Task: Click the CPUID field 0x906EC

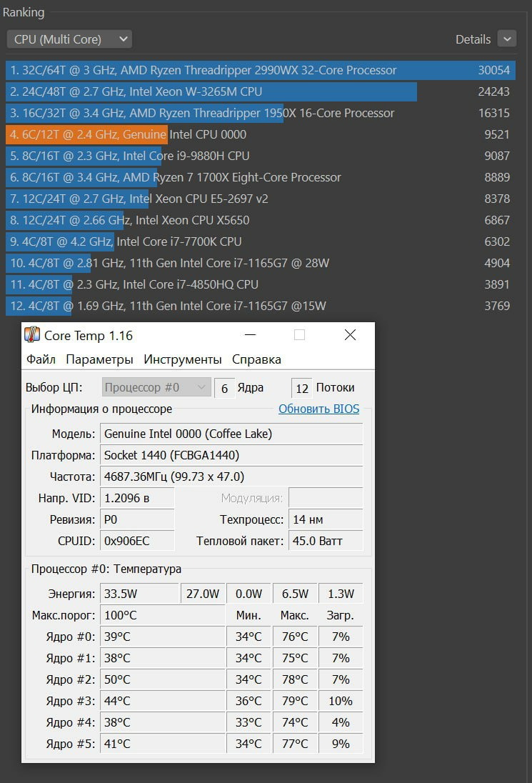Action: [x=137, y=541]
